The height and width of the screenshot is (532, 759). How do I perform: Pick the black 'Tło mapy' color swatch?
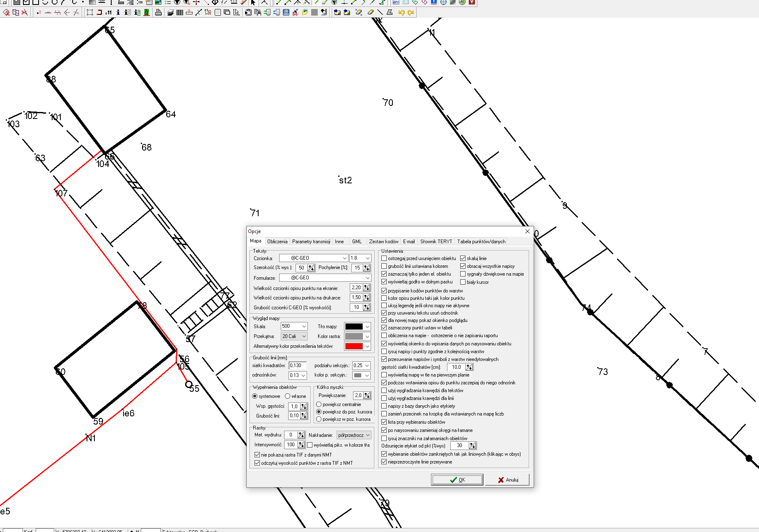point(354,327)
